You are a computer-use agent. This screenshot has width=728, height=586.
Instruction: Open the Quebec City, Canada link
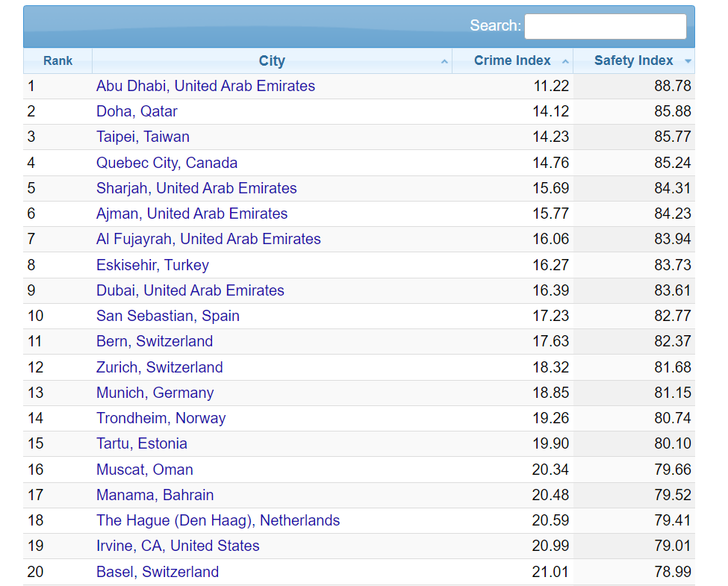click(x=167, y=163)
